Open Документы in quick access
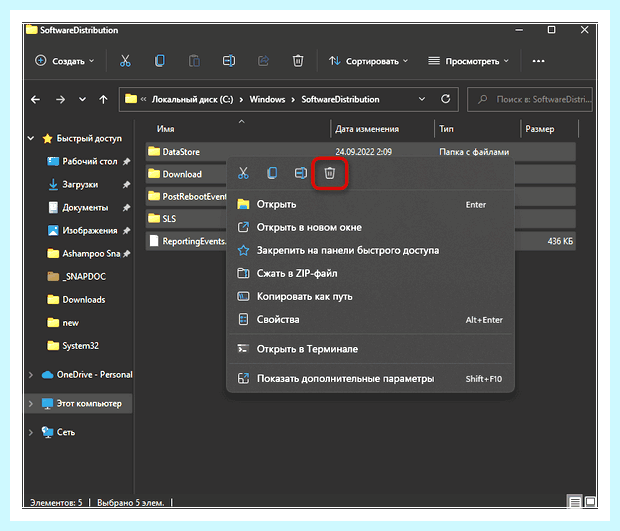 85,208
